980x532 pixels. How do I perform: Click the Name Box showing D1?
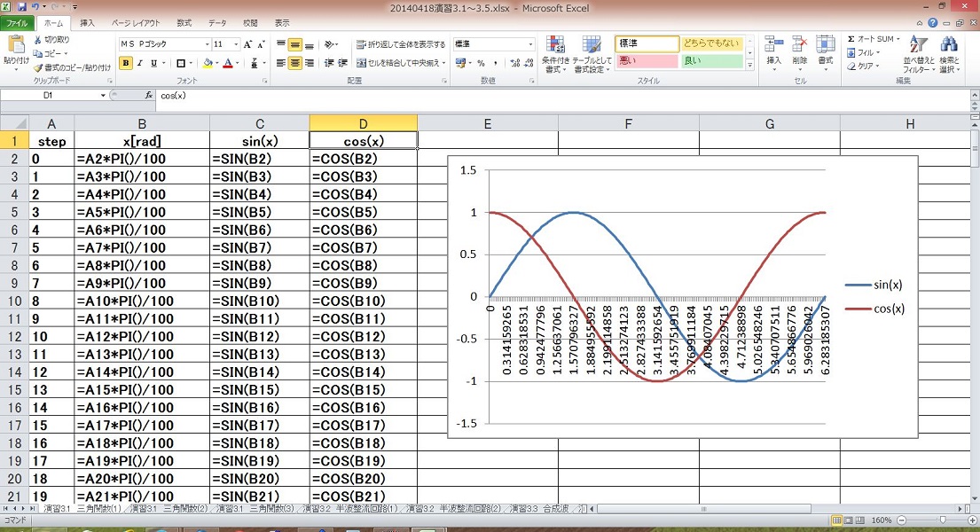tap(53, 95)
